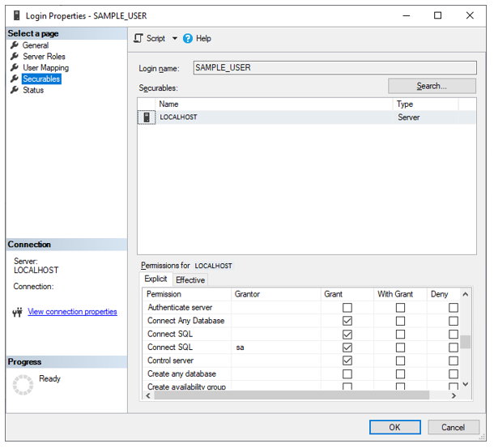Select the LOCALHOST securable row

pyautogui.click(x=307, y=117)
